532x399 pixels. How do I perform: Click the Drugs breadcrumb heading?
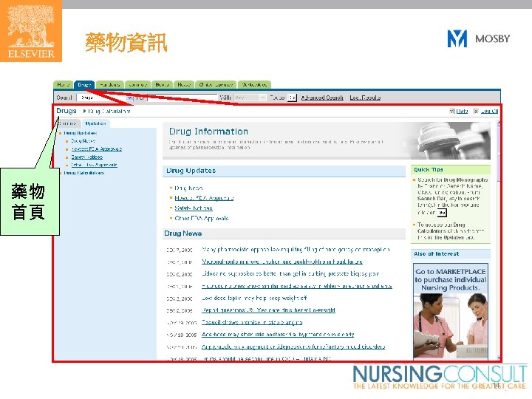(x=66, y=111)
